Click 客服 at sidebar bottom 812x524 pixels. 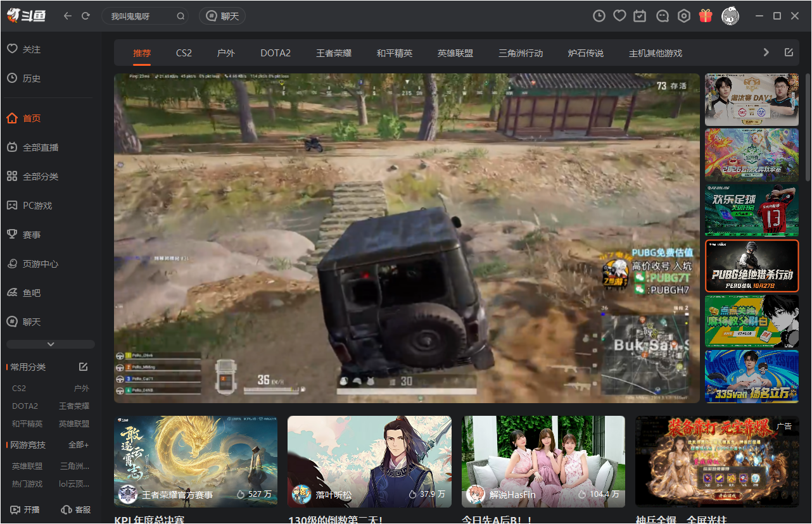click(76, 509)
